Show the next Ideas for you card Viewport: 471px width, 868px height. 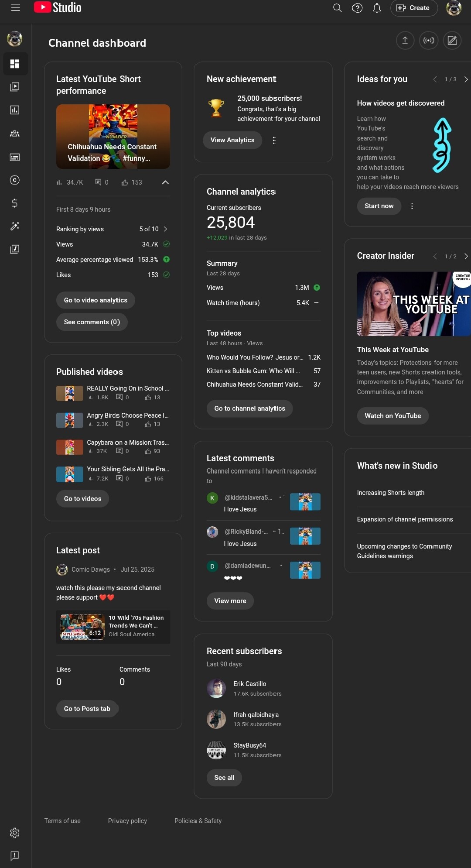466,79
